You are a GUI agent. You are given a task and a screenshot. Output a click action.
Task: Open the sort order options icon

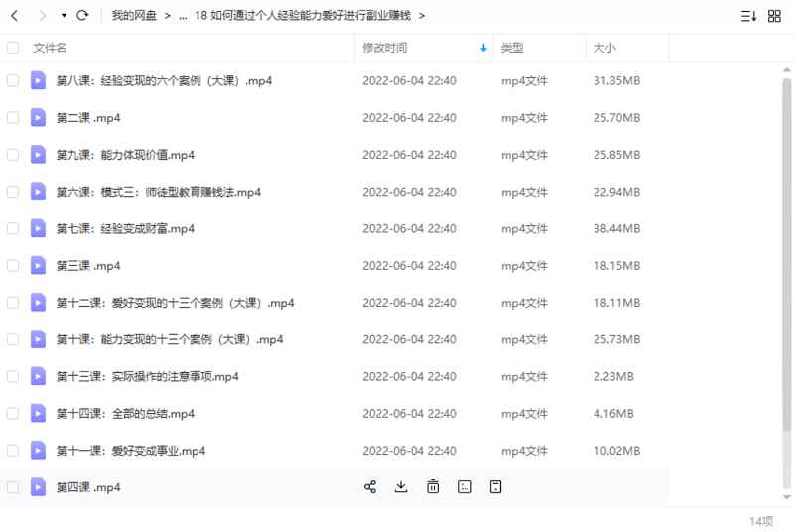coord(748,16)
